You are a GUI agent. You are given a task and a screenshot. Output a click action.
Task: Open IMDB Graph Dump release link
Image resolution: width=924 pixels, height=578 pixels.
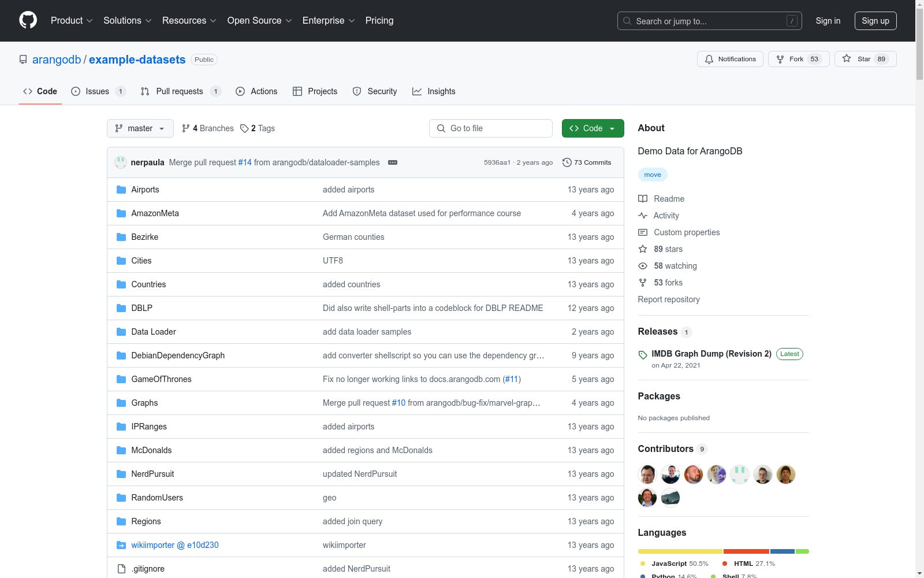(711, 354)
